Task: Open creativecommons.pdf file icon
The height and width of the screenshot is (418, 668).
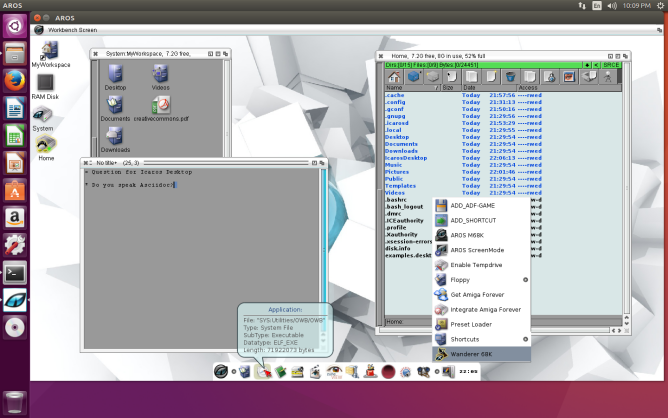Action: pyautogui.click(x=161, y=105)
